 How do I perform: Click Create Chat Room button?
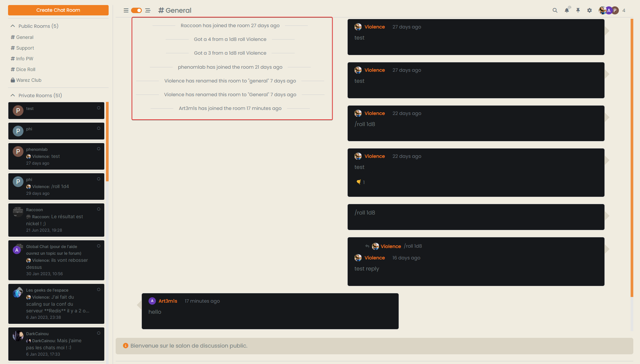pos(58,10)
